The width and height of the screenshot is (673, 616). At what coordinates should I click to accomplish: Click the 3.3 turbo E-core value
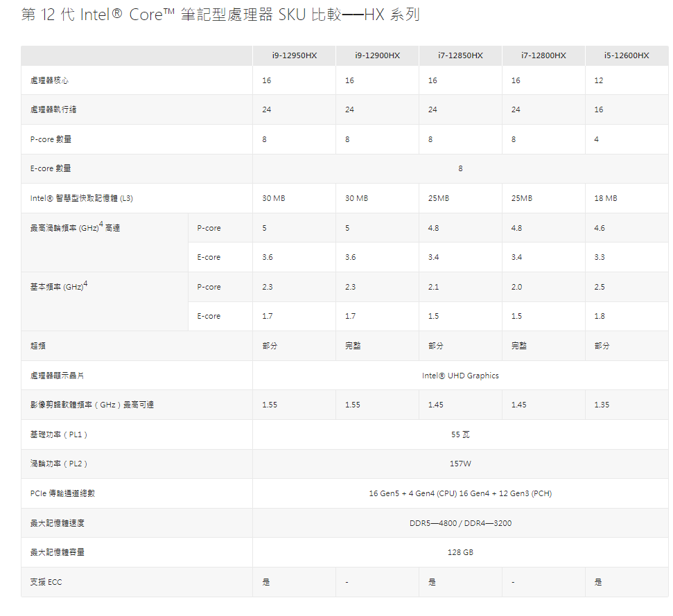click(600, 257)
